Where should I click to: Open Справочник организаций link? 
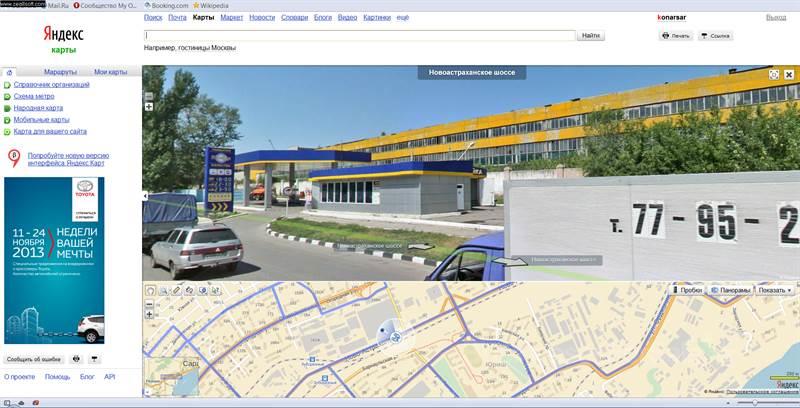pyautogui.click(x=52, y=85)
